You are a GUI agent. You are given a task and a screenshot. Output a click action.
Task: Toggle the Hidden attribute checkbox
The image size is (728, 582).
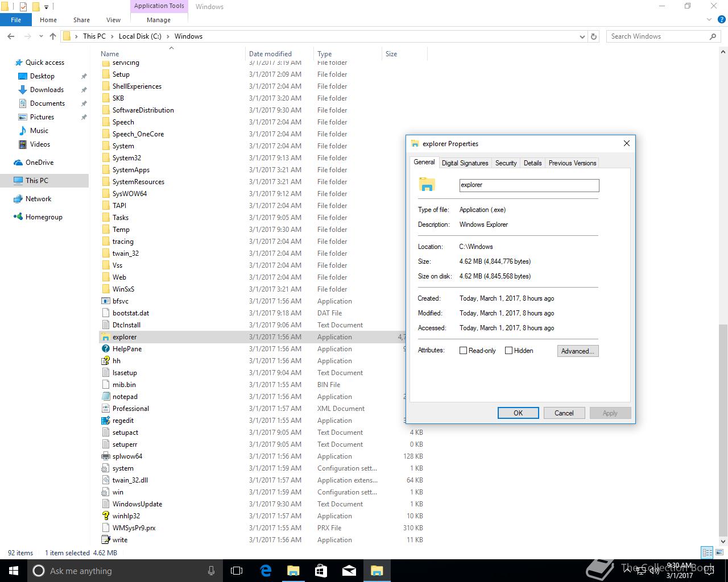tap(508, 351)
